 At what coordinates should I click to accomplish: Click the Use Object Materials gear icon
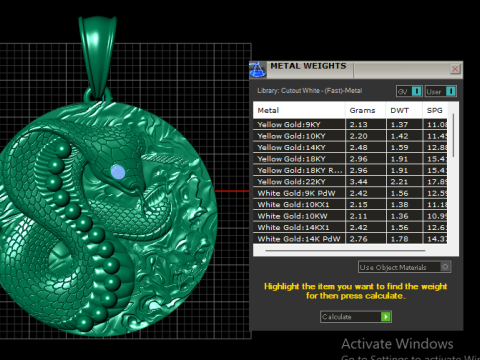445,267
